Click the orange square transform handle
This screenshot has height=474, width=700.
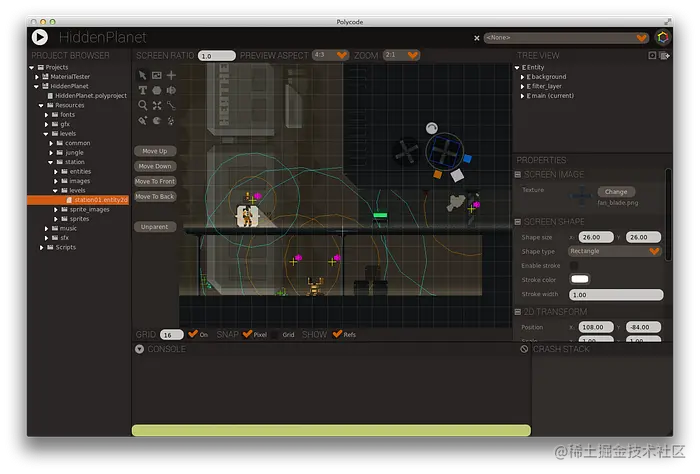pos(438,175)
